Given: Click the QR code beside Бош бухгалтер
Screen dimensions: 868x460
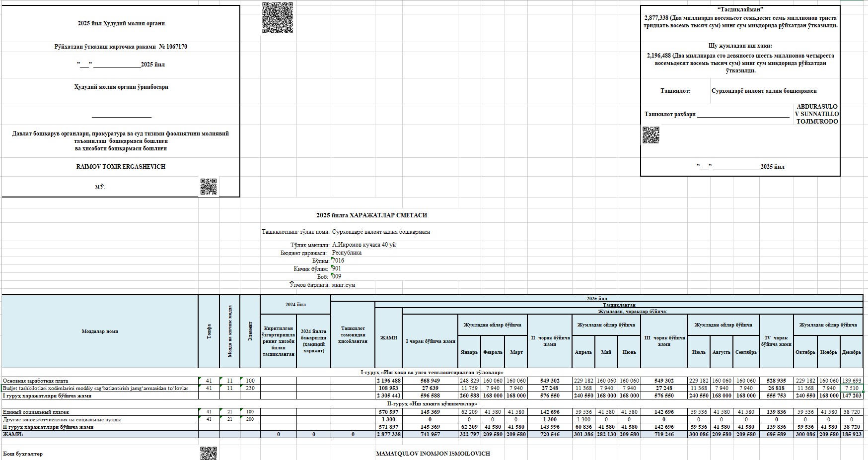Looking at the screenshot, I should pos(209,453).
